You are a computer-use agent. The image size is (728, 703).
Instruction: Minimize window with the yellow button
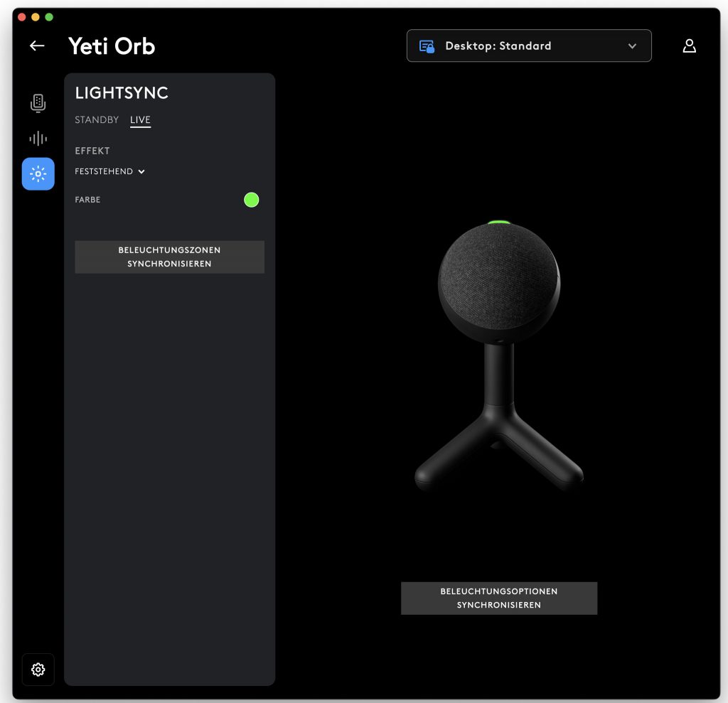(x=36, y=17)
